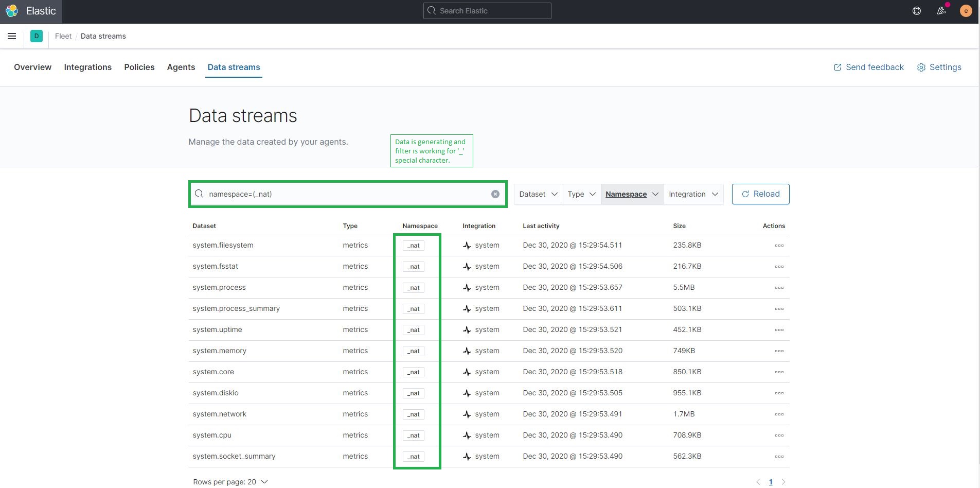The width and height of the screenshot is (980, 488).
Task: Click the D space avatar in the breadcrumb
Action: [36, 36]
